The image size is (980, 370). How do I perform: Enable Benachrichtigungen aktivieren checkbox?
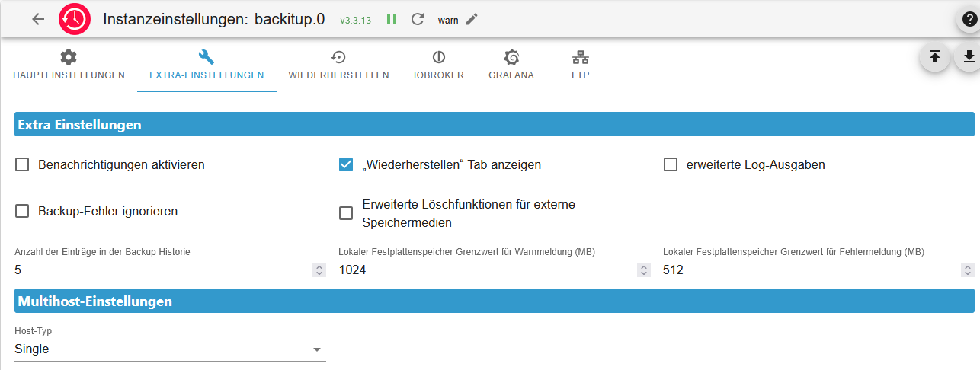click(22, 164)
